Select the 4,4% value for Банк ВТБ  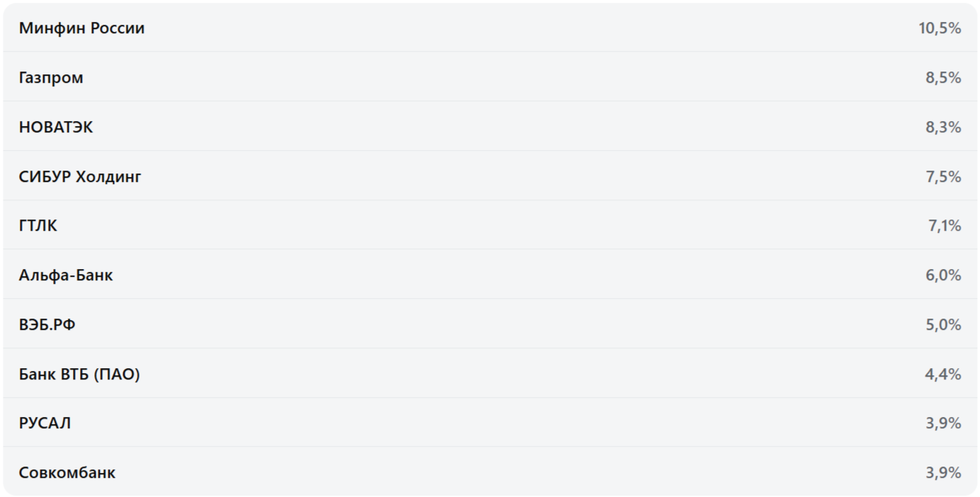point(943,374)
